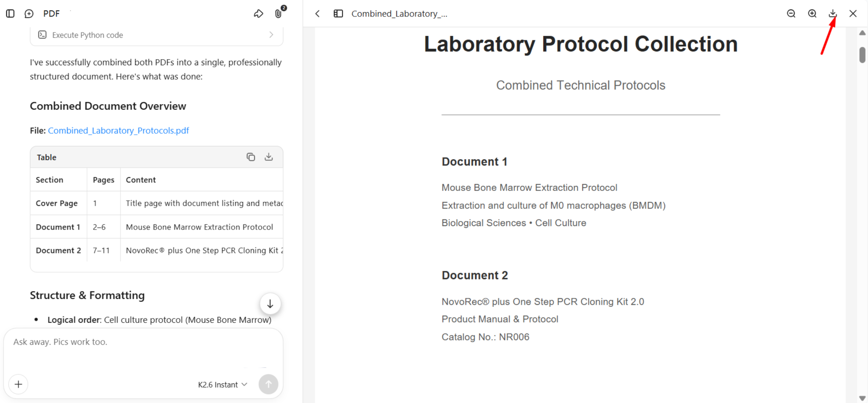Expand the Execute Python code block
Viewport: 868px width, 403px height.
(x=157, y=35)
